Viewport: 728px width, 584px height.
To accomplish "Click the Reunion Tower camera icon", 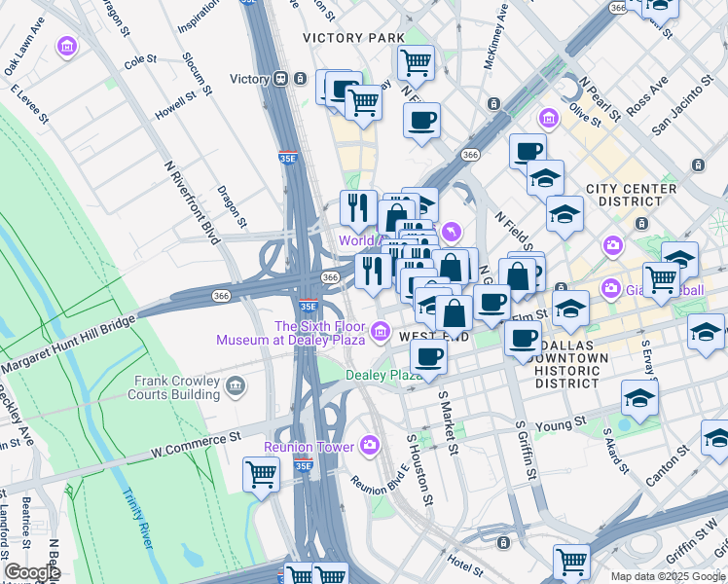I will pyautogui.click(x=369, y=447).
